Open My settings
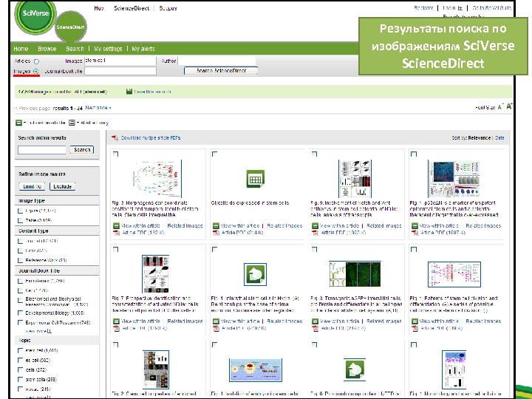The image size is (532, 399). [x=108, y=49]
